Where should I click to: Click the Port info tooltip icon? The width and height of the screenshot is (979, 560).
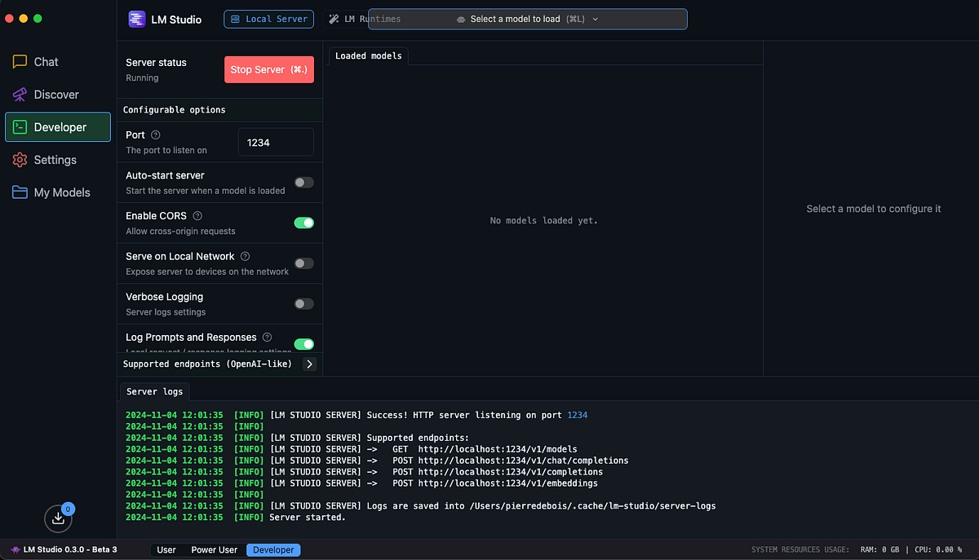click(x=154, y=134)
